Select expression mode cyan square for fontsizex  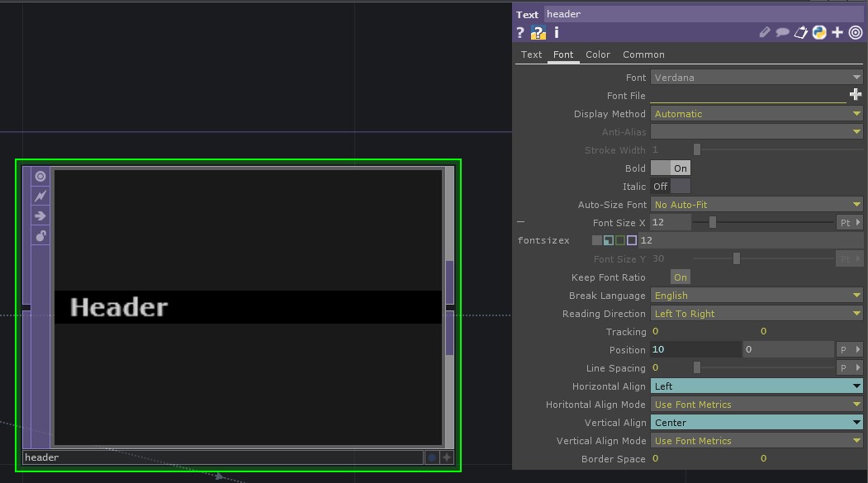[x=609, y=240]
